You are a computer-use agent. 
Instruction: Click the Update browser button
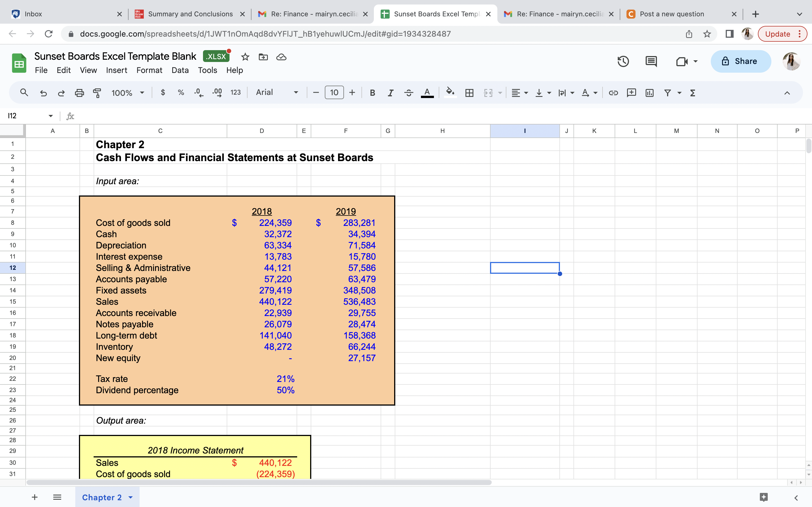tap(778, 34)
